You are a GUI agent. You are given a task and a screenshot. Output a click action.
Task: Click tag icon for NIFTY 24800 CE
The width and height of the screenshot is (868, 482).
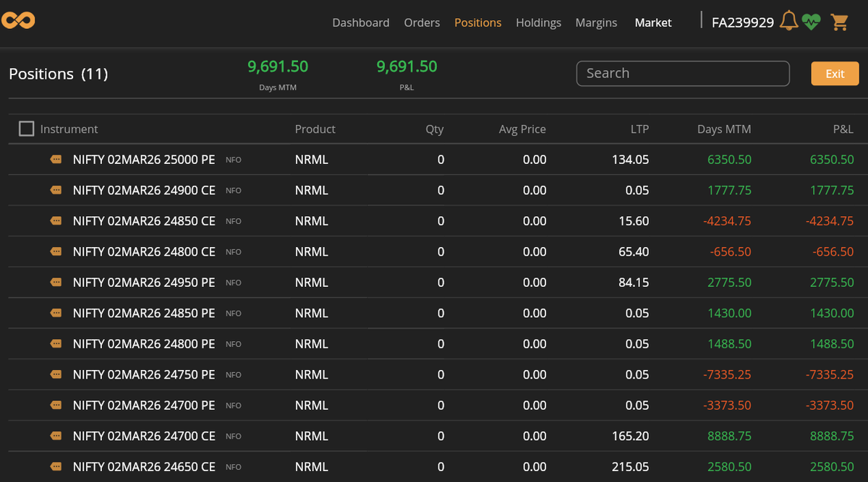coord(56,251)
